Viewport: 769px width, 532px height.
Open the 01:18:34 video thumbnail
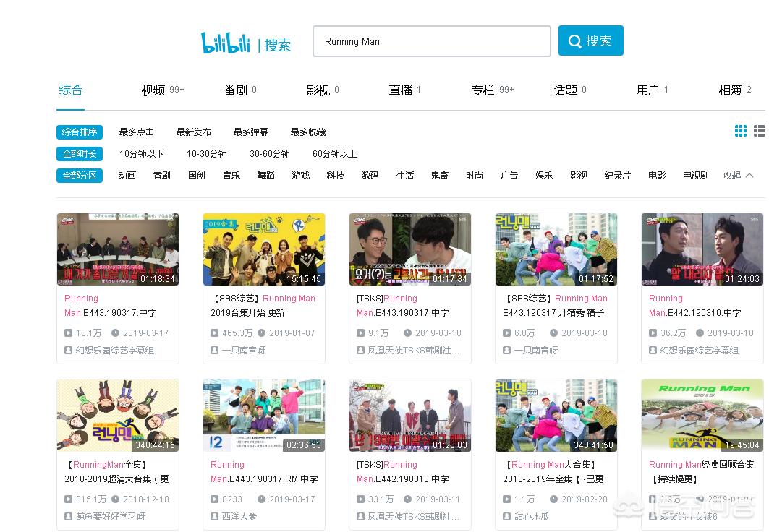click(118, 249)
